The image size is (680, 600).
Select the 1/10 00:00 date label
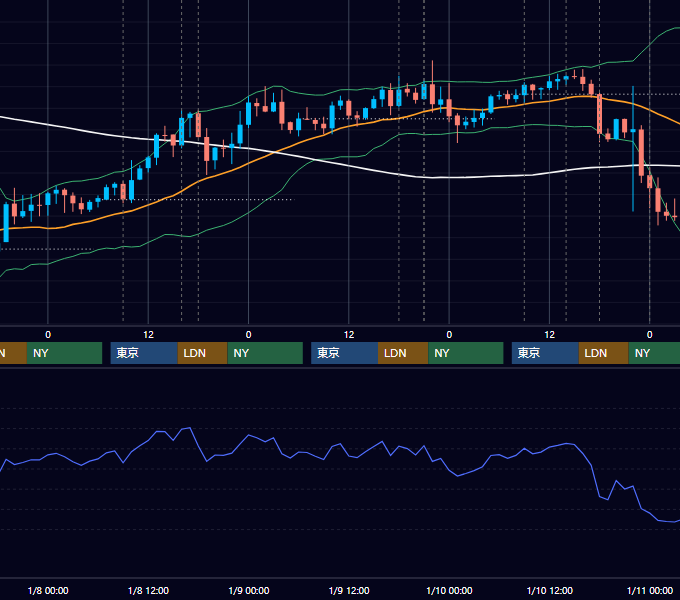click(449, 590)
